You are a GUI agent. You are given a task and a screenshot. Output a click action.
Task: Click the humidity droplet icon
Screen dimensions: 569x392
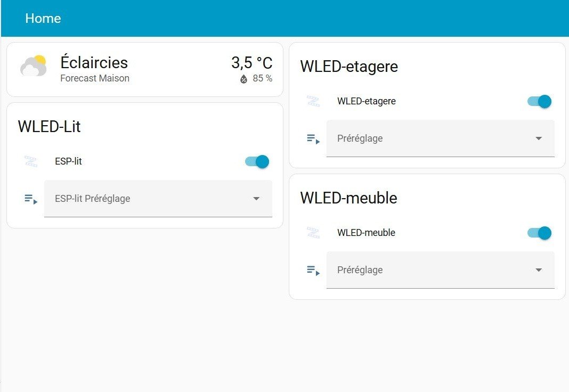click(243, 79)
